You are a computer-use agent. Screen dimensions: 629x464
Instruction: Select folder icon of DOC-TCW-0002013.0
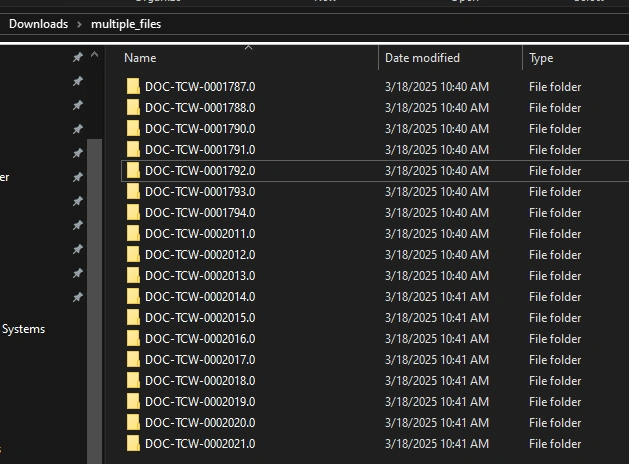click(133, 276)
